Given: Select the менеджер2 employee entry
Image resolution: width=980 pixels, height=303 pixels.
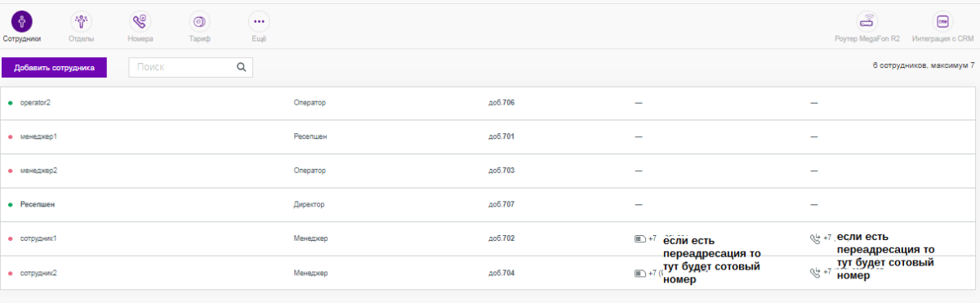Looking at the screenshot, I should point(489,171).
